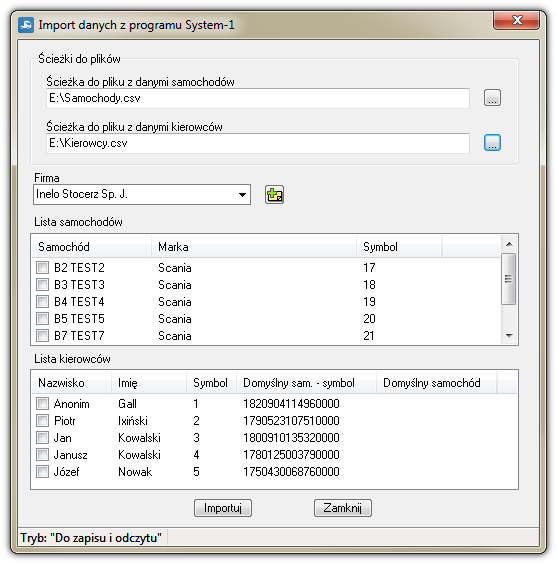The width and height of the screenshot is (557, 564).
Task: Tick the B4 TEST4 car checkbox
Action: coord(42,301)
